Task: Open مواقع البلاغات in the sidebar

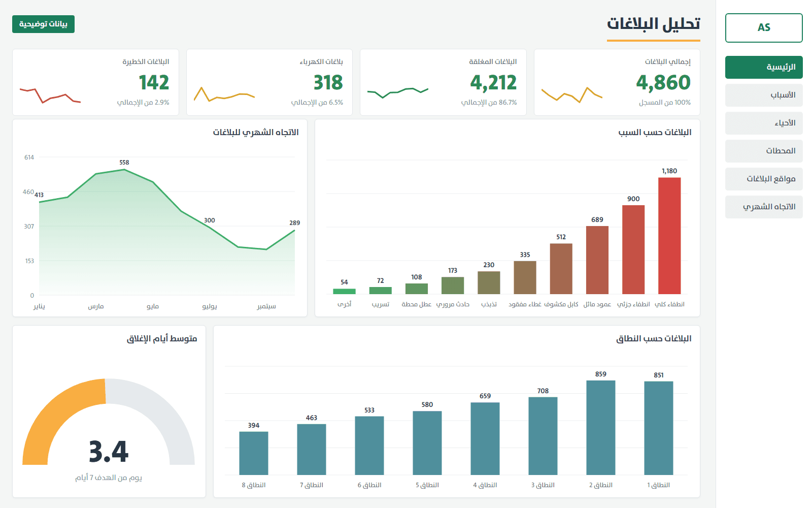Action: tap(764, 179)
